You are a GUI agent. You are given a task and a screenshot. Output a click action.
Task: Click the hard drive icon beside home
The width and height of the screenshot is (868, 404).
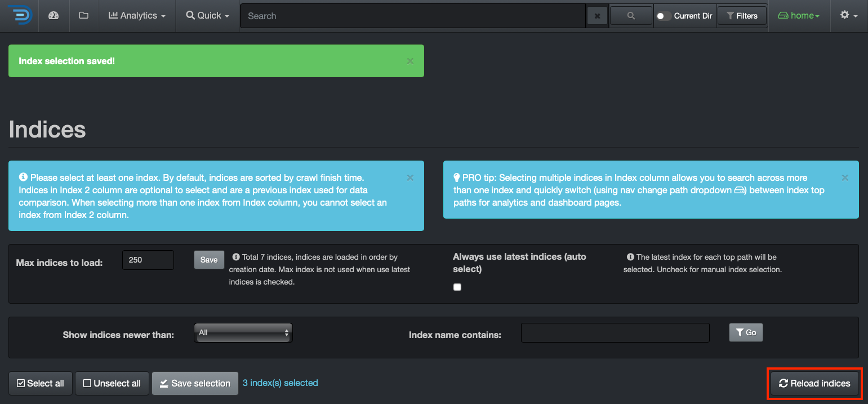783,15
